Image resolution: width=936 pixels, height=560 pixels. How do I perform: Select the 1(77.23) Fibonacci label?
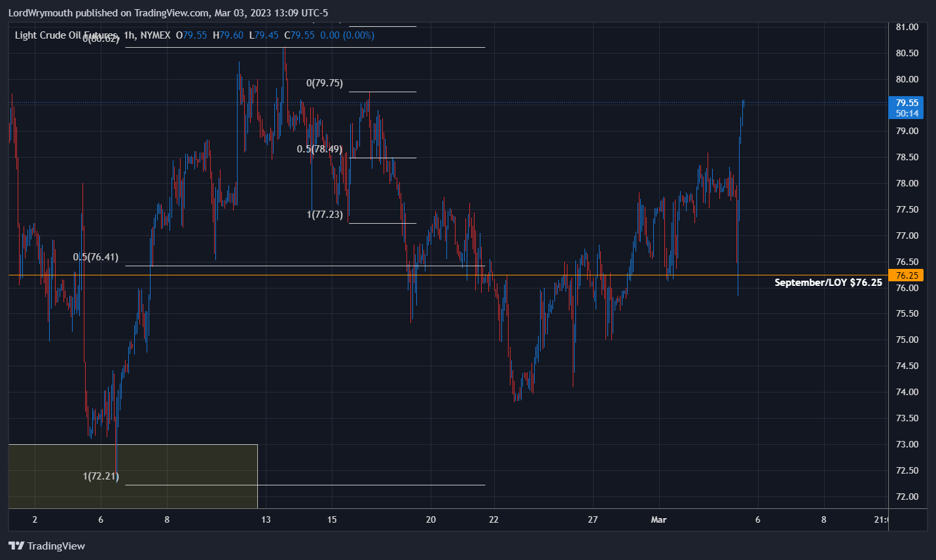coord(325,215)
